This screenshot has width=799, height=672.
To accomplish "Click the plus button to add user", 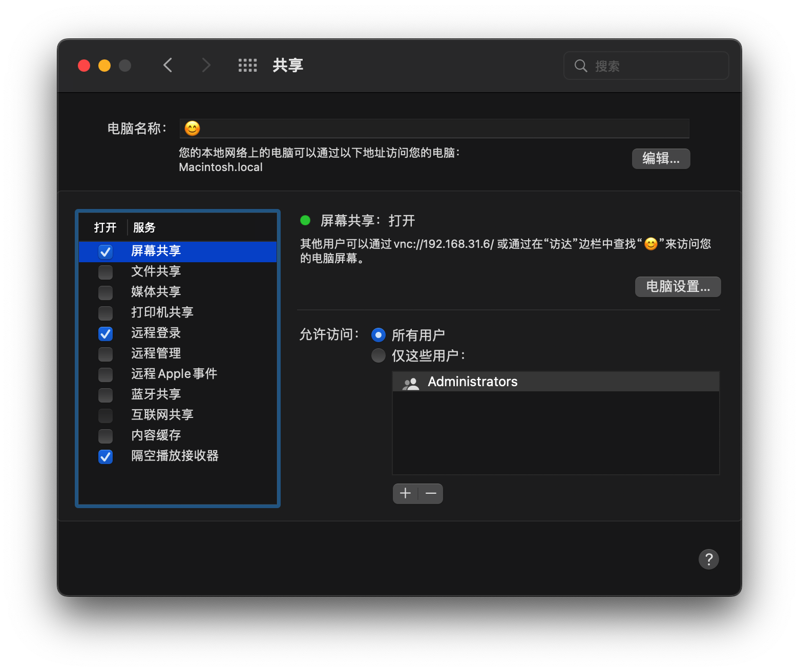I will 405,494.
